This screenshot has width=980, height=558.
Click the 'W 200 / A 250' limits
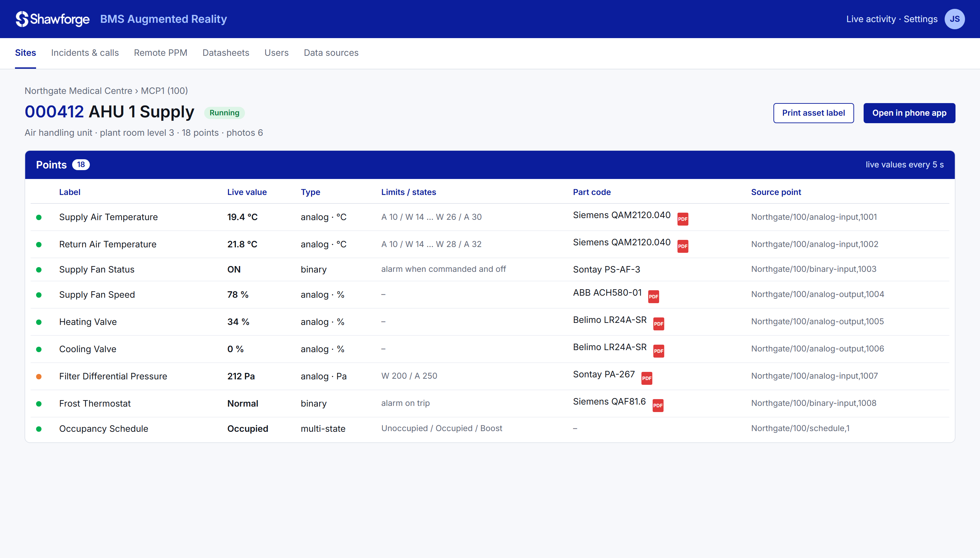pos(409,376)
